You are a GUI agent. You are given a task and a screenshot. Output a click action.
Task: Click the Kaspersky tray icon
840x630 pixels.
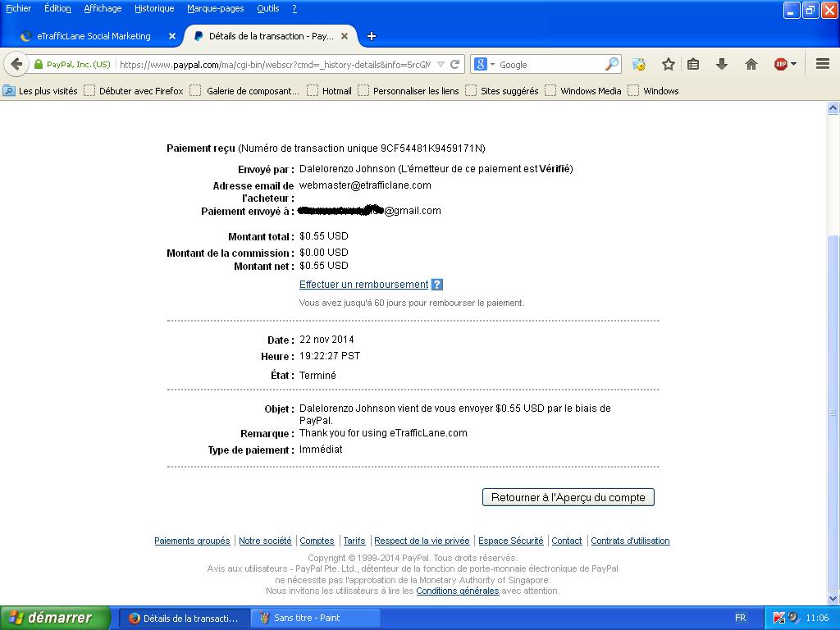coord(778,618)
